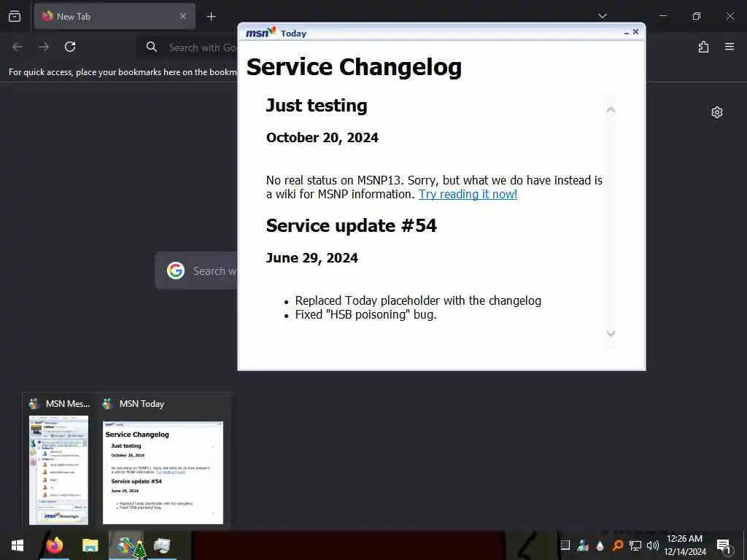
Task: Open the Windows Start menu
Action: click(x=18, y=545)
